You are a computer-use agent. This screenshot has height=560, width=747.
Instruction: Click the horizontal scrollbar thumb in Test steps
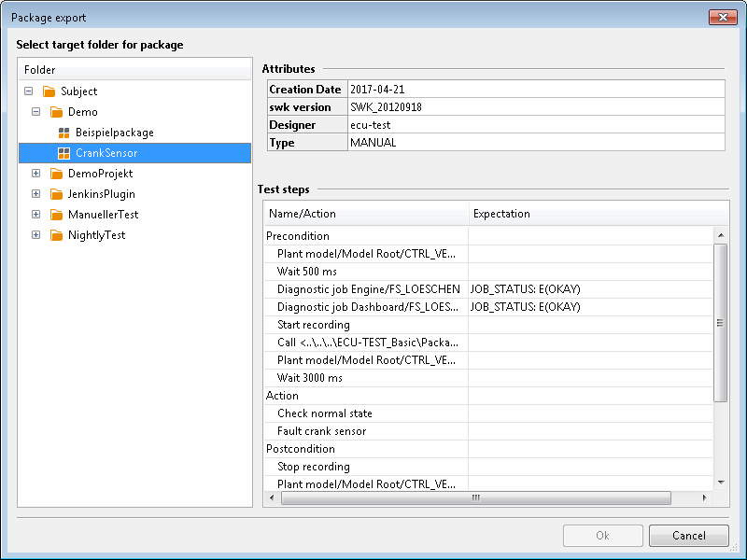[x=476, y=497]
